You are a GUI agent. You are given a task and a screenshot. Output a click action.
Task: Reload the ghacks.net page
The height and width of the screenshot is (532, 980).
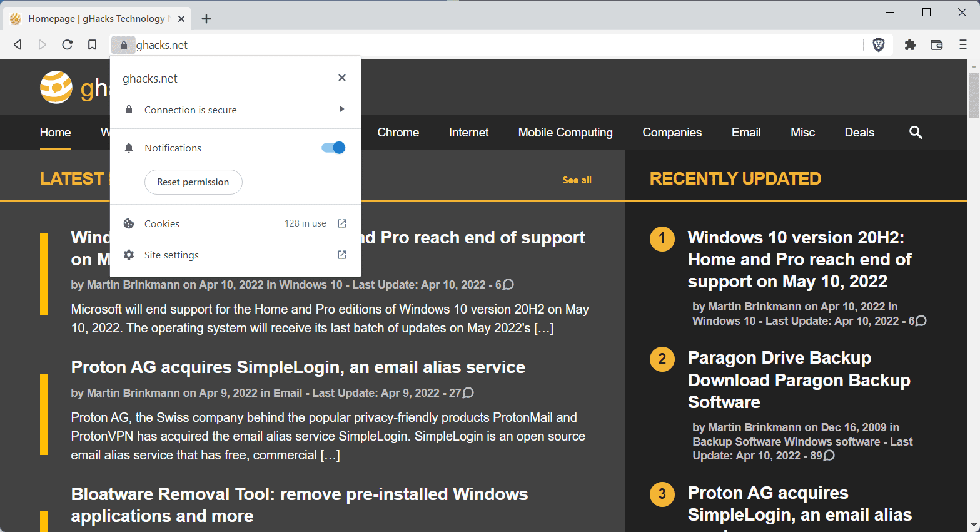click(67, 44)
